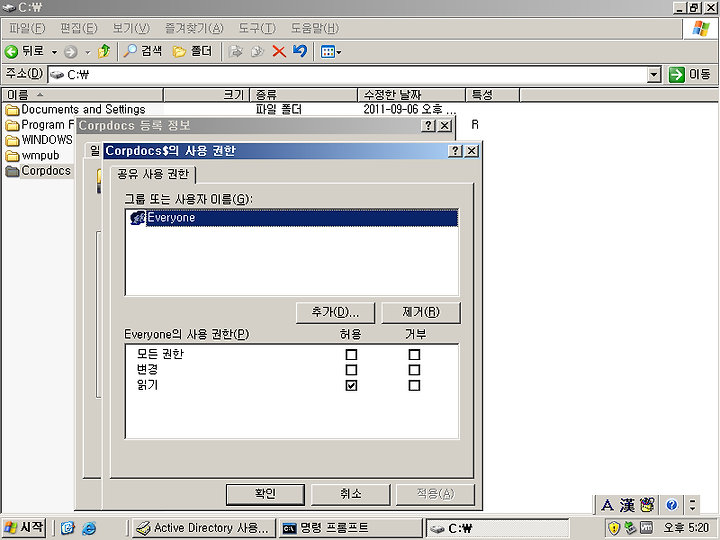Open the 편집(E) menu
Viewport: 720px width, 540px height.
coord(79,28)
